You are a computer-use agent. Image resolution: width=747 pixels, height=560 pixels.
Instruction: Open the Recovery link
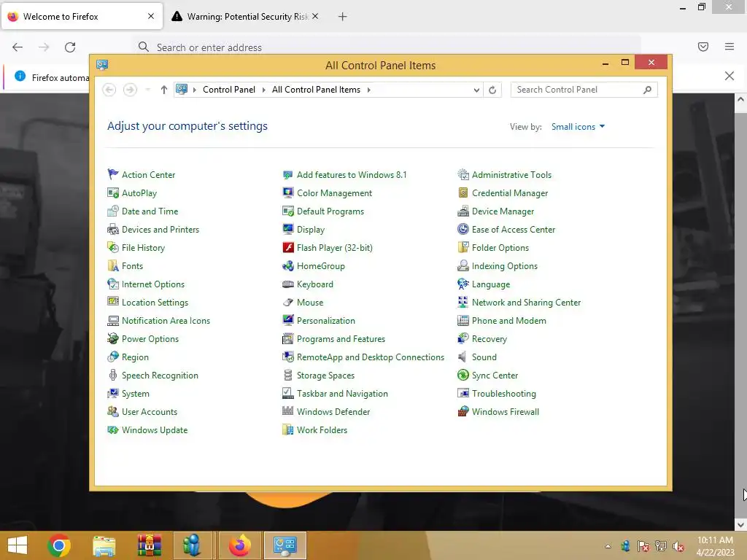point(489,339)
